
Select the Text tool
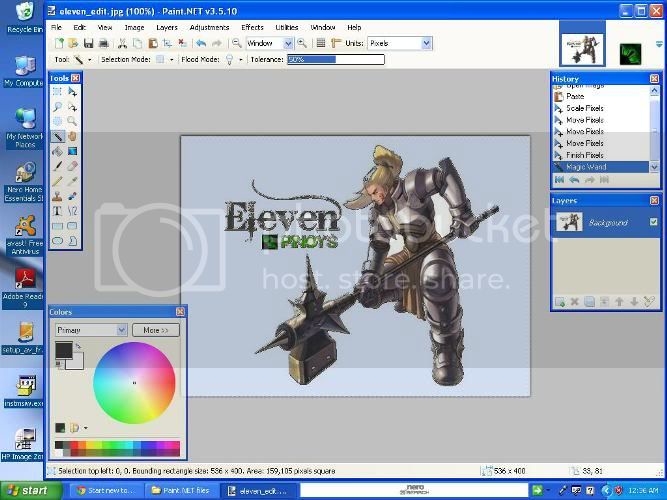[57, 211]
